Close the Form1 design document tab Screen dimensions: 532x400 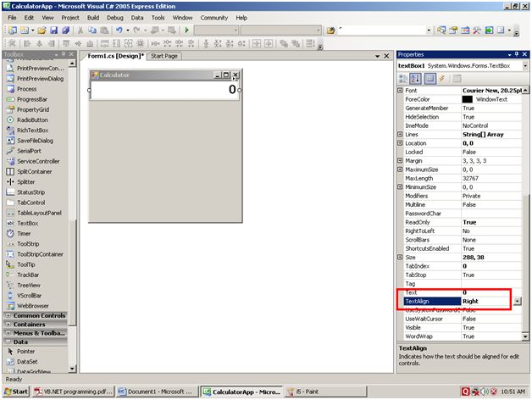(x=386, y=56)
